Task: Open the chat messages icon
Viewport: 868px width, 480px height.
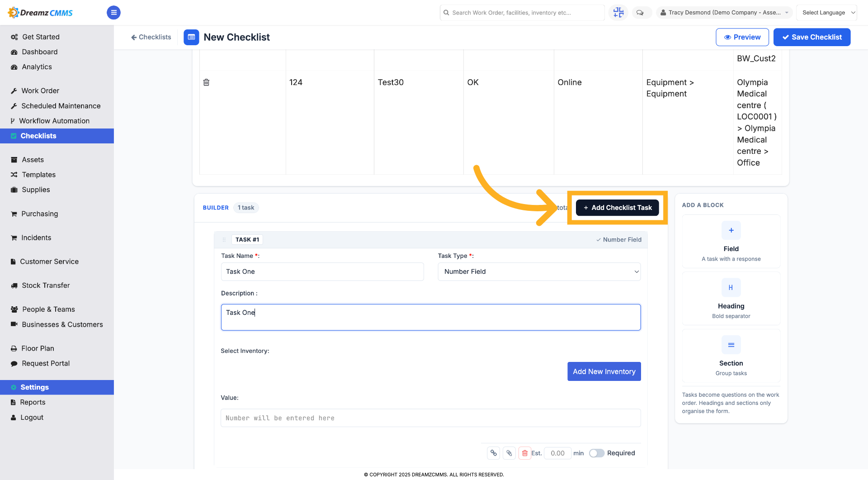Action: (x=640, y=13)
